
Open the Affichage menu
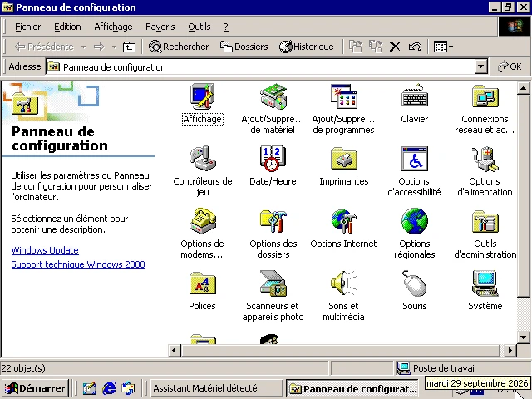(x=113, y=27)
